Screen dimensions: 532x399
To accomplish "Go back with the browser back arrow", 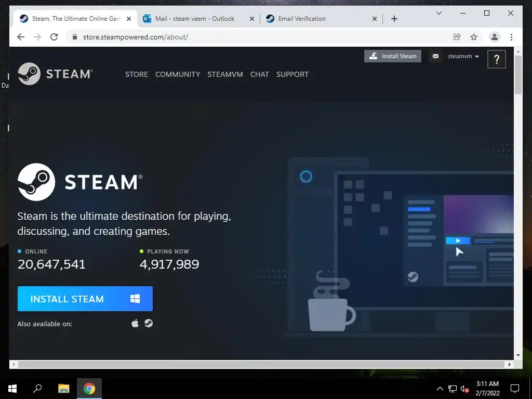I will click(21, 37).
